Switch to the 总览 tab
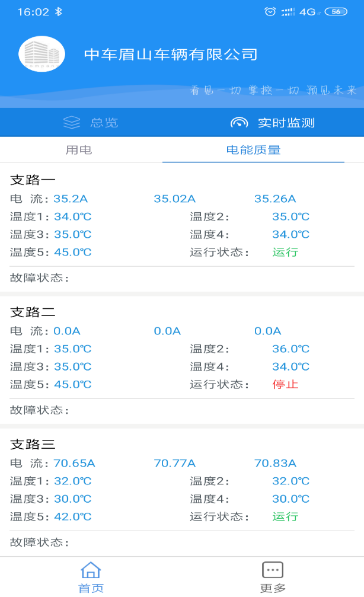Viewport: 364px width, 597px height. pos(91,123)
